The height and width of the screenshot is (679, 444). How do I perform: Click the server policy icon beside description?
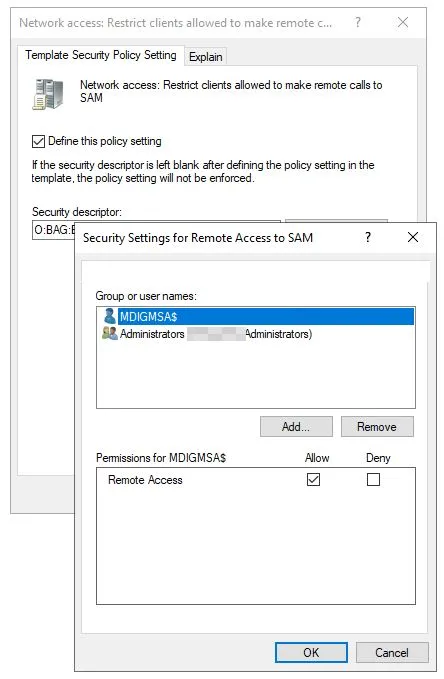[48, 94]
